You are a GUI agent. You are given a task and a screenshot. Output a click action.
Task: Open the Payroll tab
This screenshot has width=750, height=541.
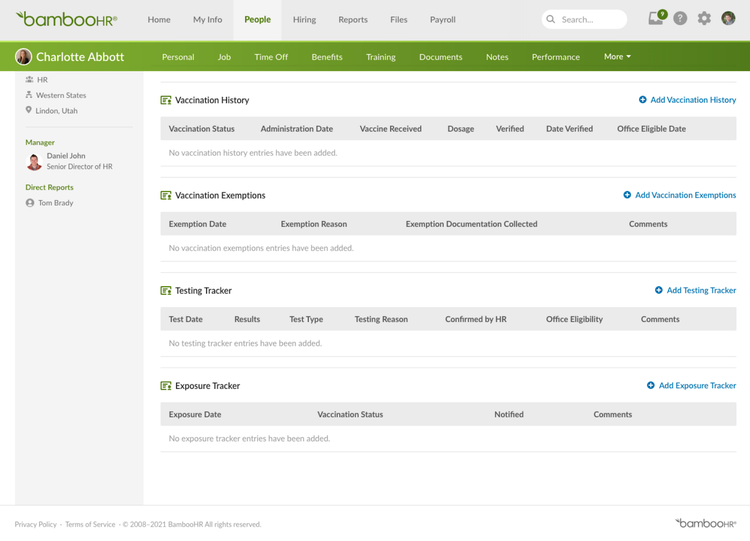(x=442, y=20)
